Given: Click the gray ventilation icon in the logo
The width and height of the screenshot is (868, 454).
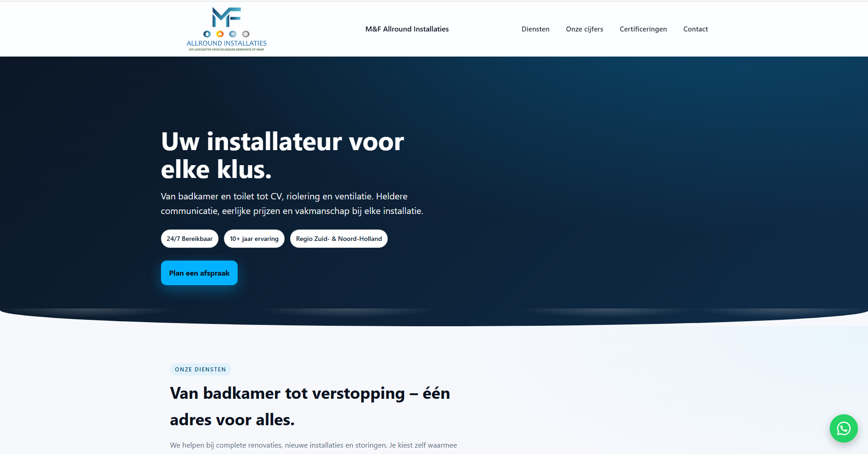Looking at the screenshot, I should (x=245, y=34).
